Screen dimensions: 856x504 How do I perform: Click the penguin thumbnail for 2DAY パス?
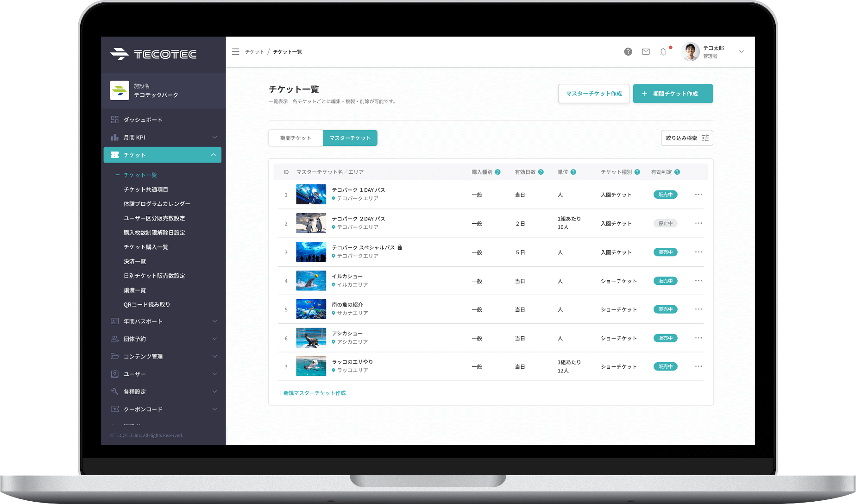[311, 223]
